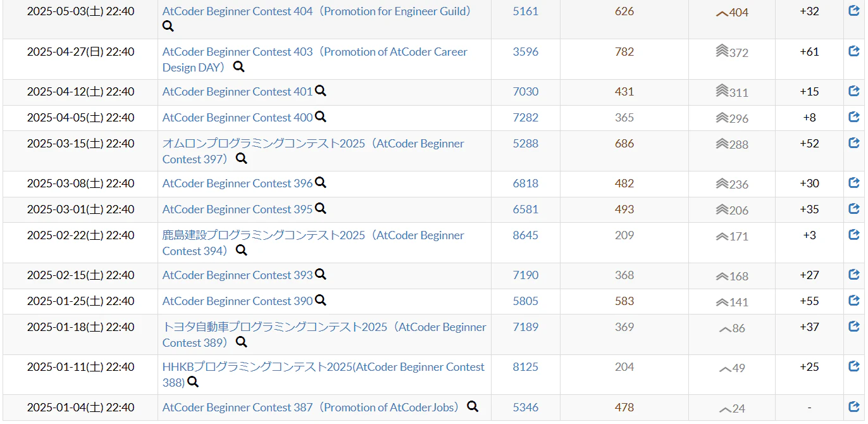The width and height of the screenshot is (868, 424).
Task: Click rank link 7190
Action: point(526,275)
